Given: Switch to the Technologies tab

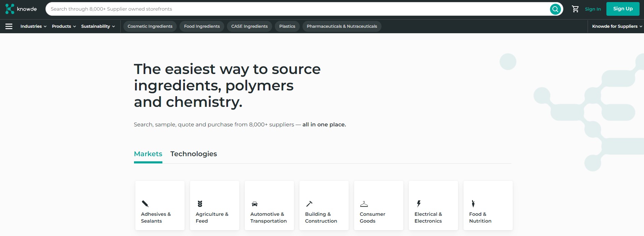Looking at the screenshot, I should (x=193, y=154).
